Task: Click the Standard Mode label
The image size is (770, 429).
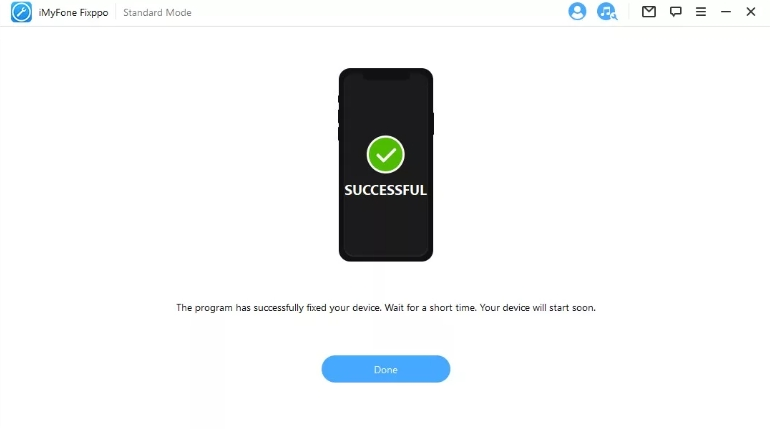Action: pyautogui.click(x=157, y=12)
